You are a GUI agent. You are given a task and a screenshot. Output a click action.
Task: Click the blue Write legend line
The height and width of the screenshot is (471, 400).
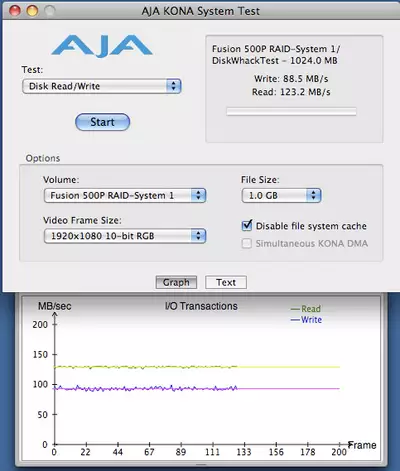tap(295, 320)
